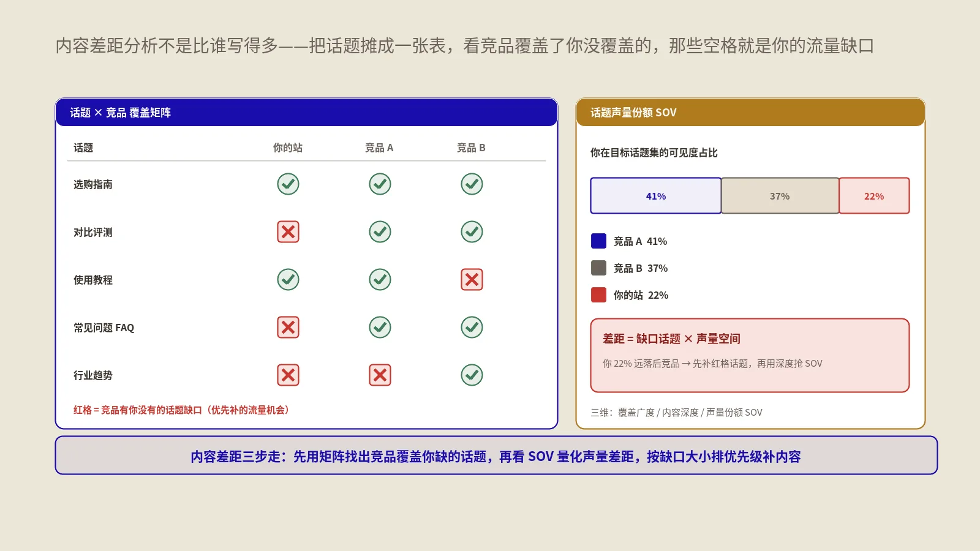Click the 竞品 B column header
This screenshot has height=551, width=980.
[x=471, y=148]
